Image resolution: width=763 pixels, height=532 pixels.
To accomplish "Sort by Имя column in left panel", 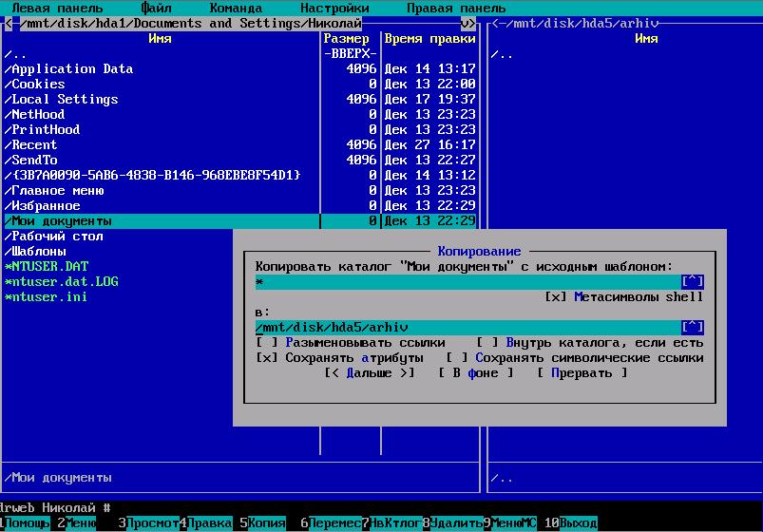I will [x=160, y=38].
